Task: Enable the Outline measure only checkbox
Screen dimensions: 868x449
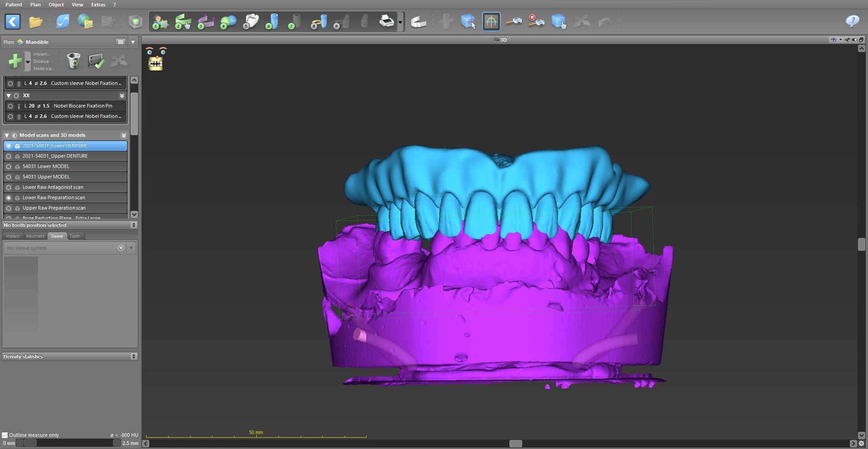Action: coord(5,435)
